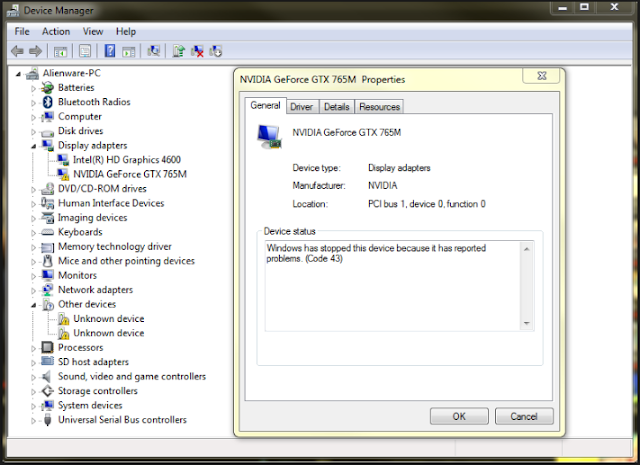The image size is (640, 465).
Task: Expand the SD host adapters arrow
Action: [x=33, y=363]
